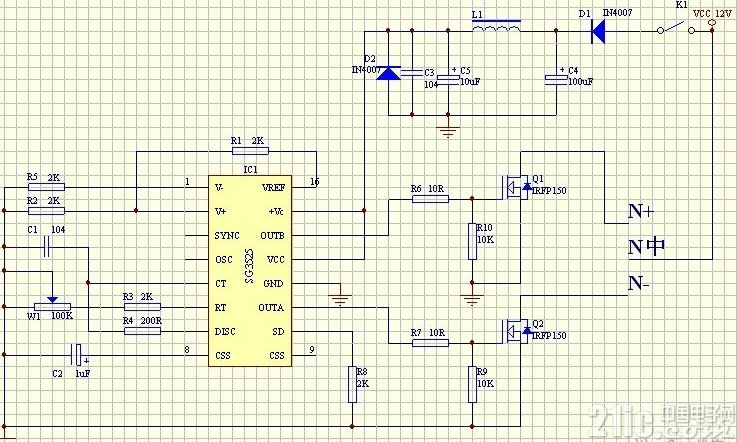Select the R4 200R resistor symbol
Viewport: 737px width, 442px height.
pos(142,331)
